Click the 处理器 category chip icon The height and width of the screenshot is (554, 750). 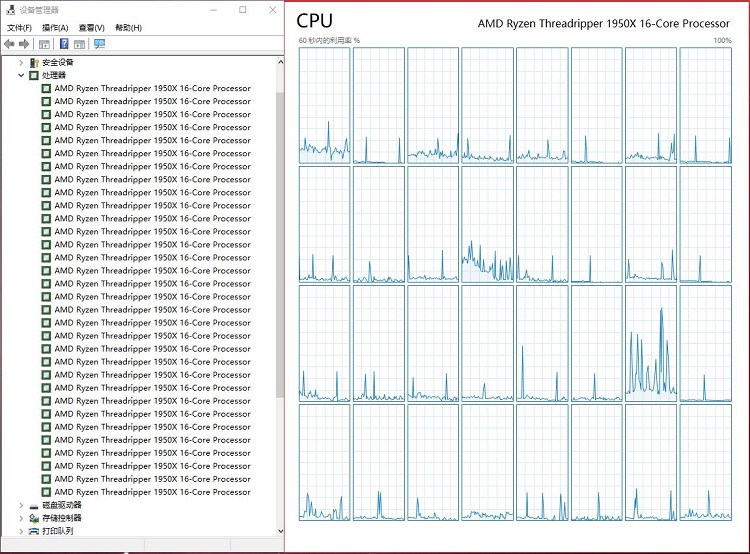tap(34, 75)
